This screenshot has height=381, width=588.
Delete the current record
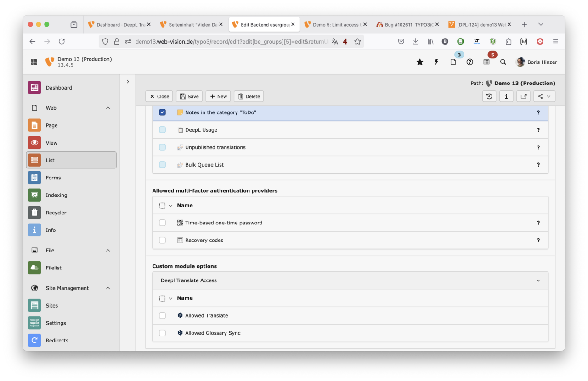point(249,96)
